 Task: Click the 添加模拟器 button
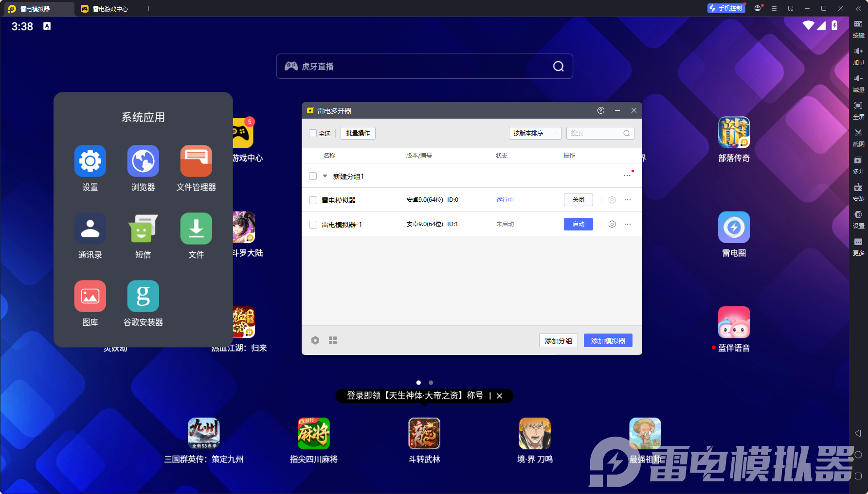[x=608, y=341]
